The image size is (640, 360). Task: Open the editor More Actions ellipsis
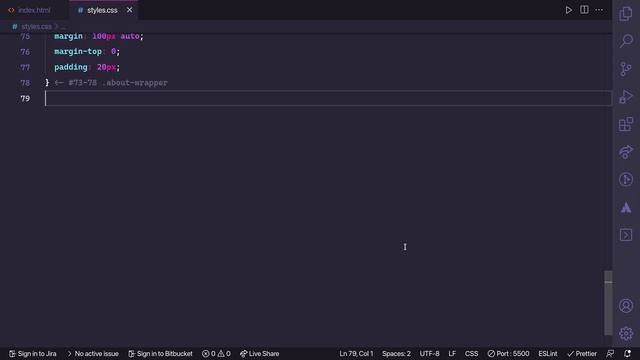[599, 10]
